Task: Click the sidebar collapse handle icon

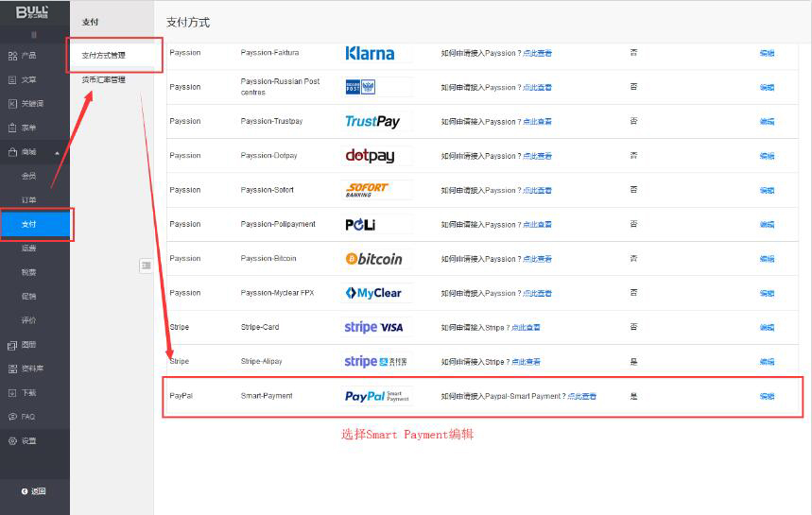Action: [x=146, y=266]
